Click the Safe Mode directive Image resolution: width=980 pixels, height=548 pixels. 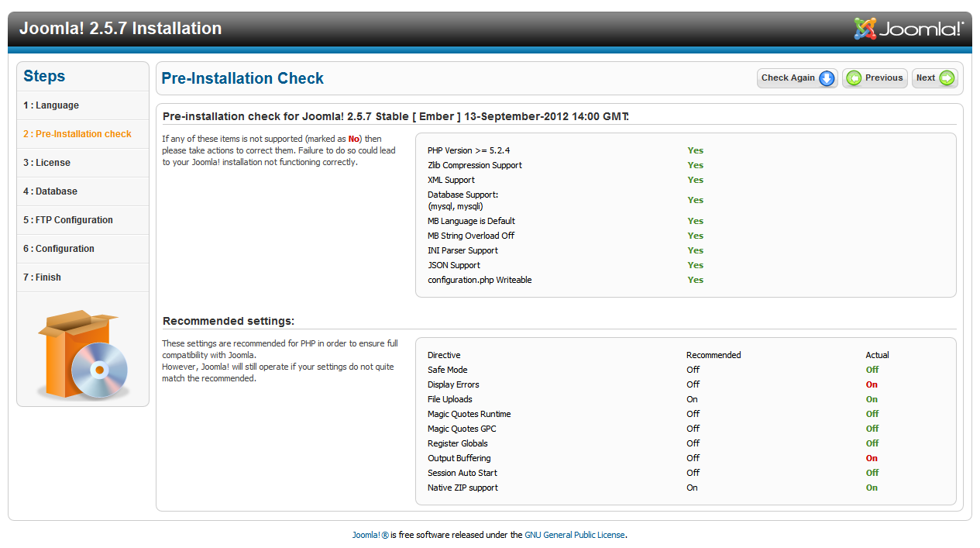(x=448, y=370)
